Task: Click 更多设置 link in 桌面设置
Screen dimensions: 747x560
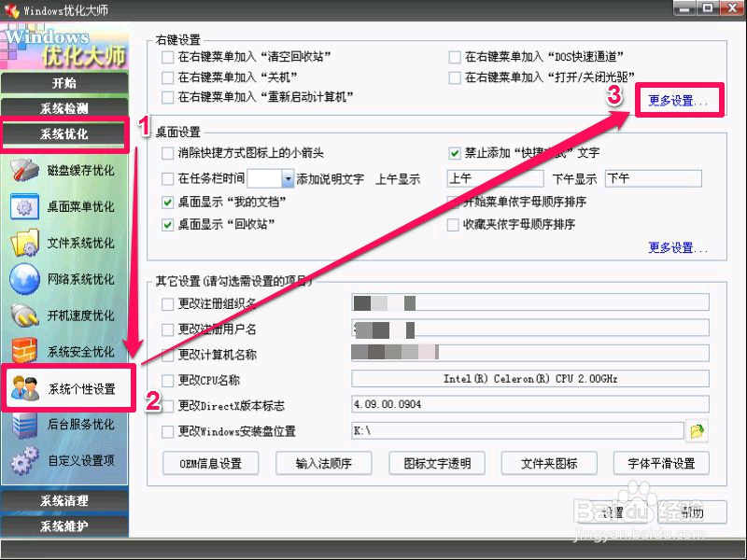Action: pyautogui.click(x=678, y=247)
